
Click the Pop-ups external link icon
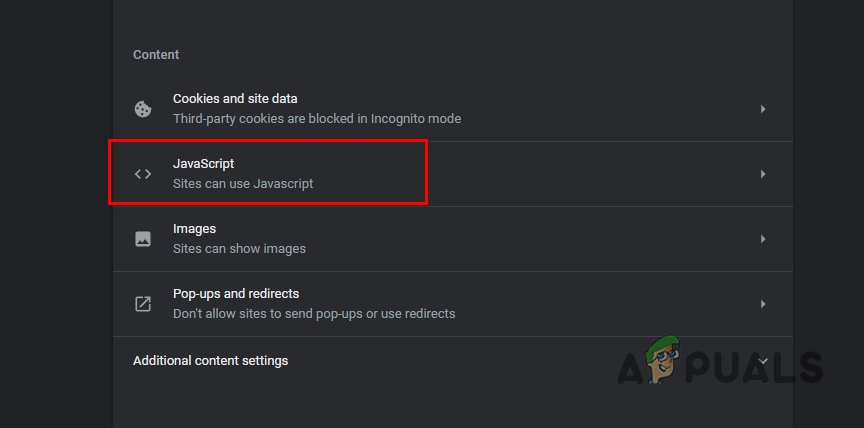click(x=143, y=303)
